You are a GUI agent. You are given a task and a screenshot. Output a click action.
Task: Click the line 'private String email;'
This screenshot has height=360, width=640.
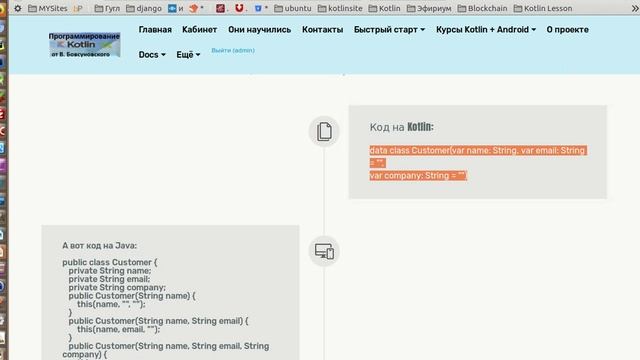click(x=109, y=279)
